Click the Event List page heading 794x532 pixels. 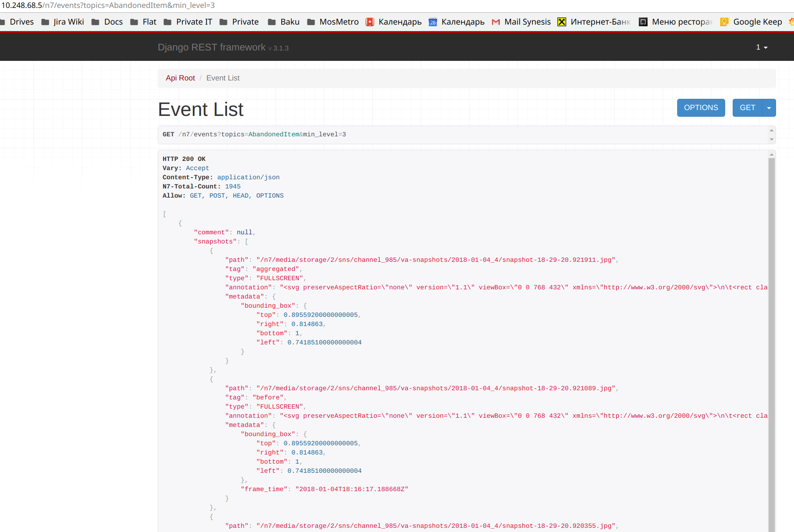click(201, 110)
